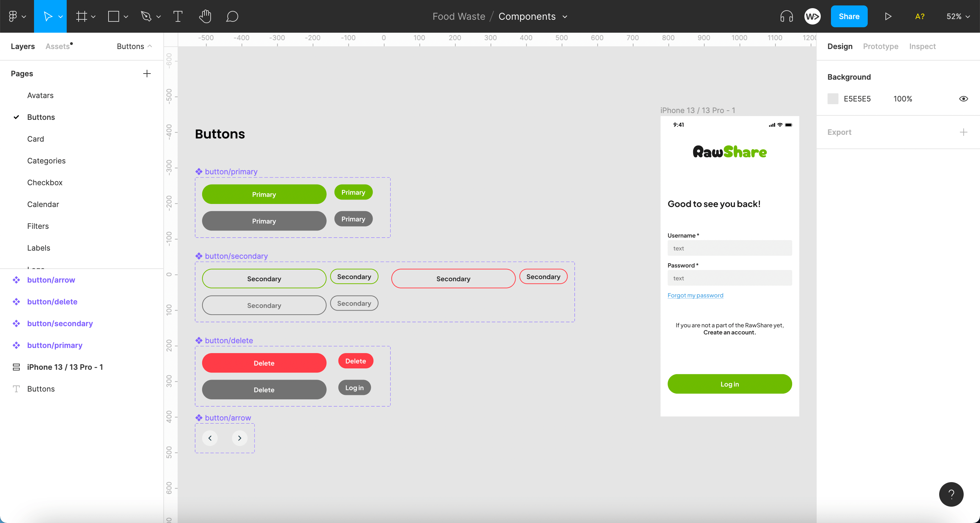Uncheck the Card page selection
Viewport: 980px width, 523px height.
point(35,139)
